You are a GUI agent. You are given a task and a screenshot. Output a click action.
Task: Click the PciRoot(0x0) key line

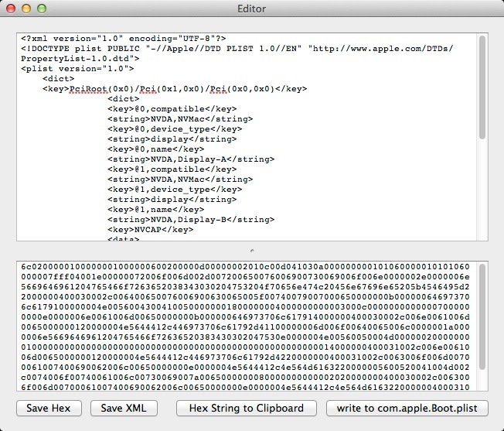click(x=175, y=89)
